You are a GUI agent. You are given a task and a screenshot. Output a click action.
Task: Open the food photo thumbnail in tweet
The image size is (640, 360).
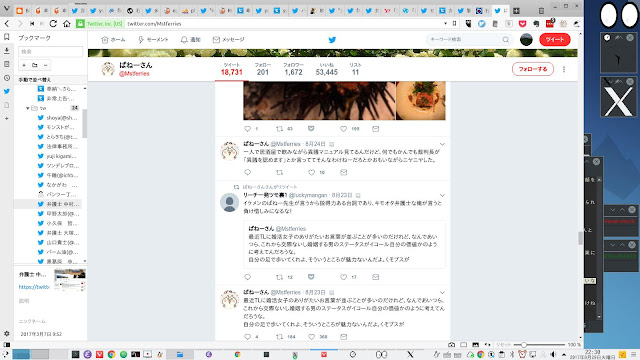pos(421,101)
